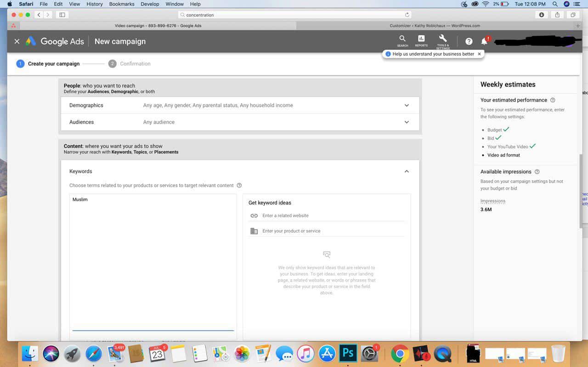Open the Window menu
Viewport: 588px width, 367px height.
[x=175, y=4]
